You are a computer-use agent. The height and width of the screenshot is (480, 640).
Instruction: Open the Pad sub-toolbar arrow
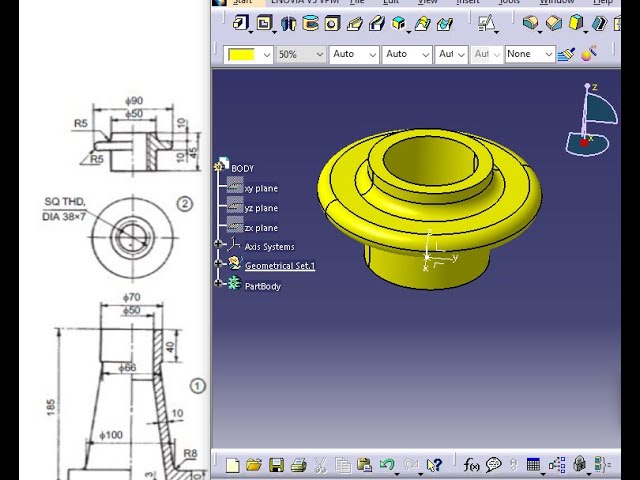pos(251,32)
